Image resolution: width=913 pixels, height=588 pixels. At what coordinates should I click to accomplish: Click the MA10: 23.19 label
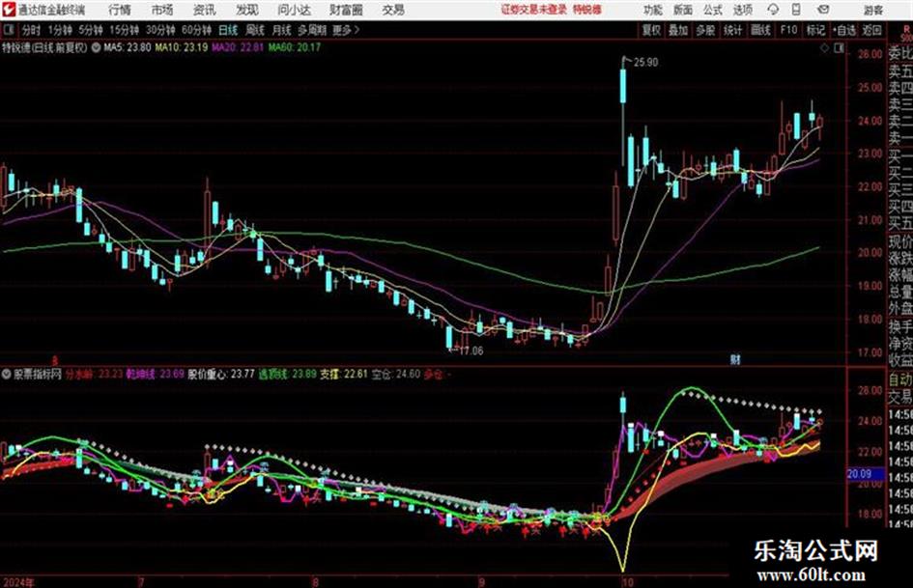(181, 47)
